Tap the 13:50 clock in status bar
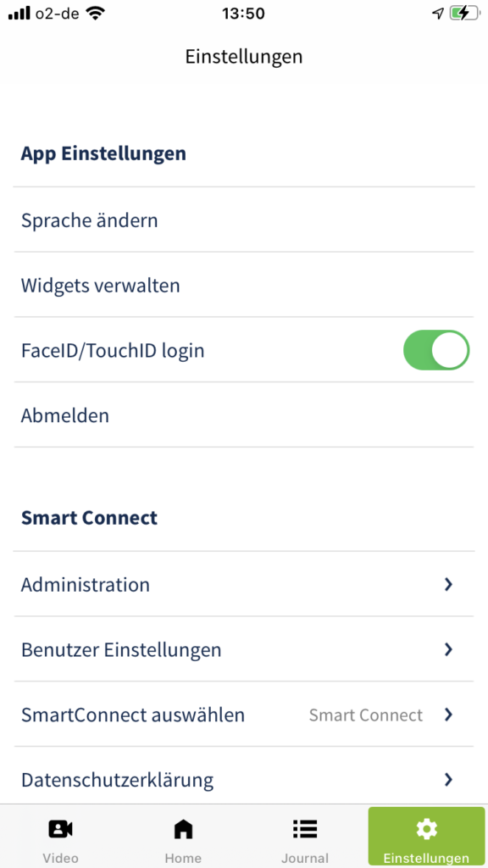This screenshot has width=488, height=868. (x=243, y=14)
